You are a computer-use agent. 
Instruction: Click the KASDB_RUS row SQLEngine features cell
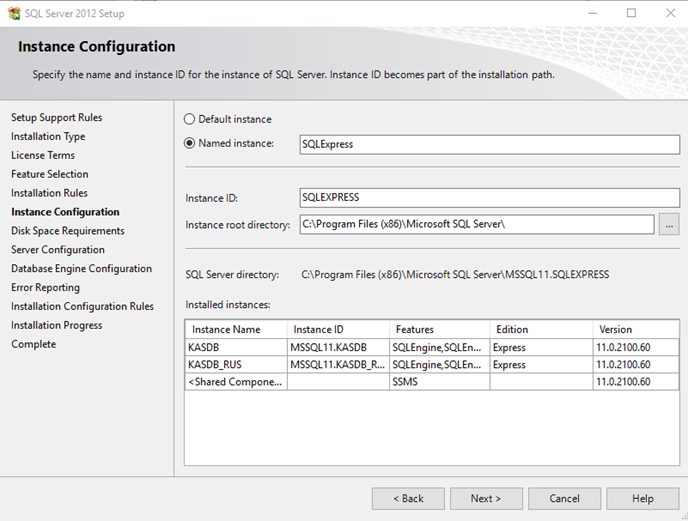pos(440,364)
